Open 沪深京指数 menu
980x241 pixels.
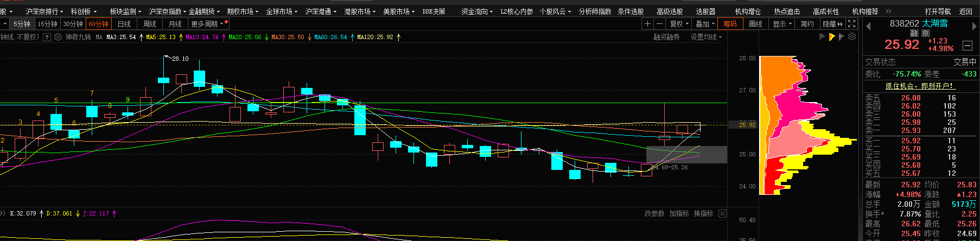[168, 11]
